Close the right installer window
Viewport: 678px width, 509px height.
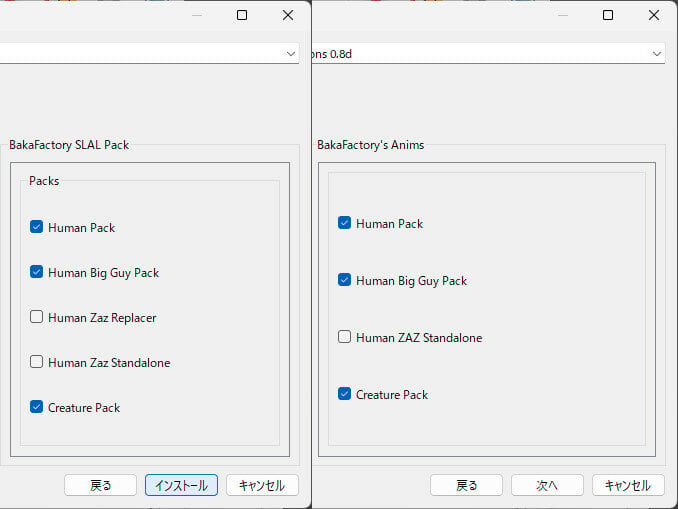tap(654, 16)
